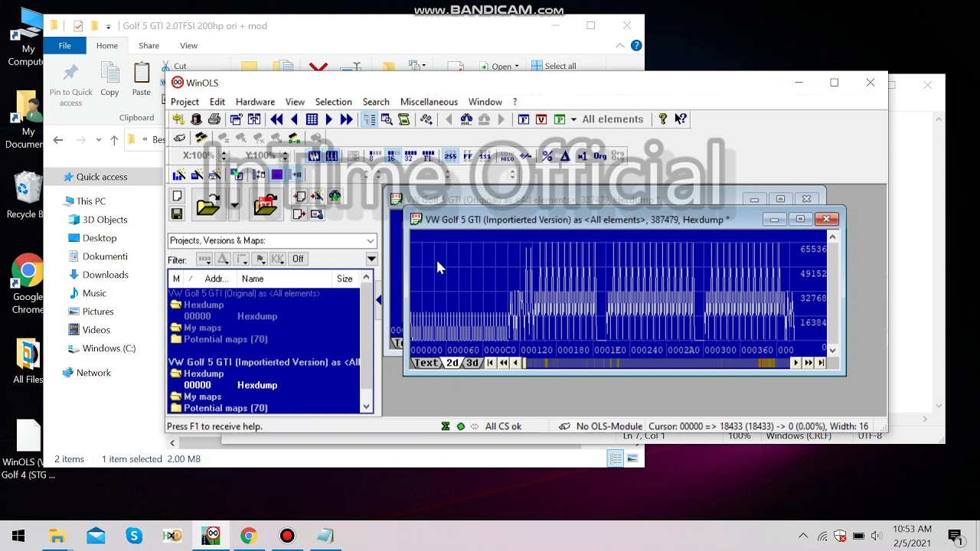Screen dimensions: 980x551
Task: Toggle 16-bit data width display
Action: [392, 156]
